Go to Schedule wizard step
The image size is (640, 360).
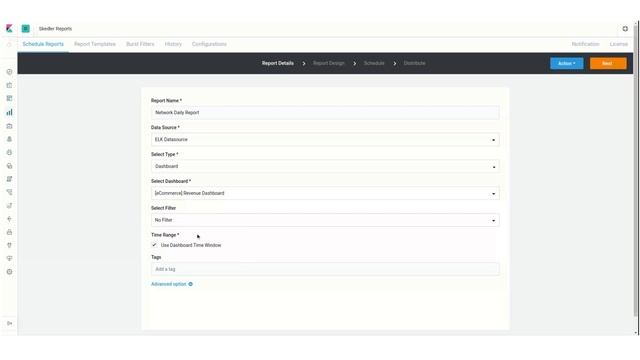coord(374,63)
